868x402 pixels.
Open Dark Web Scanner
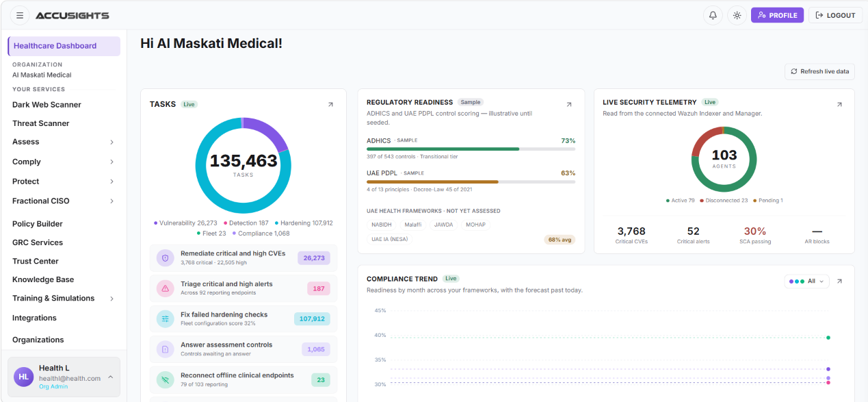click(47, 105)
